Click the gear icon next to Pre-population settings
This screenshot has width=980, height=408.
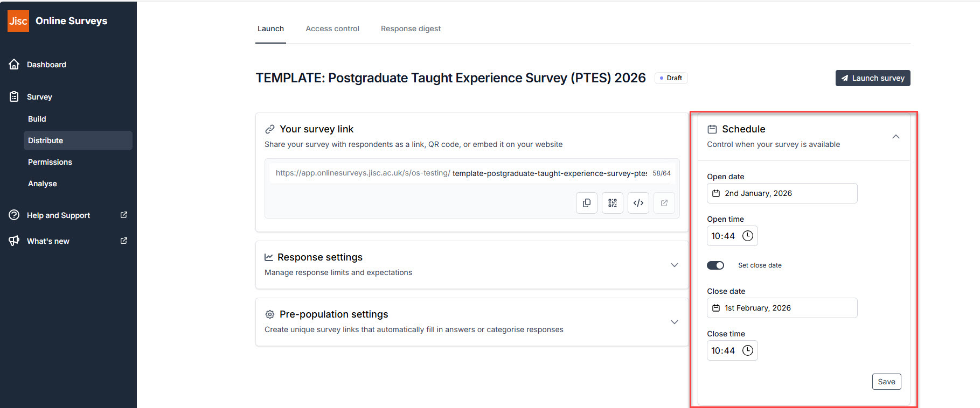(x=270, y=314)
